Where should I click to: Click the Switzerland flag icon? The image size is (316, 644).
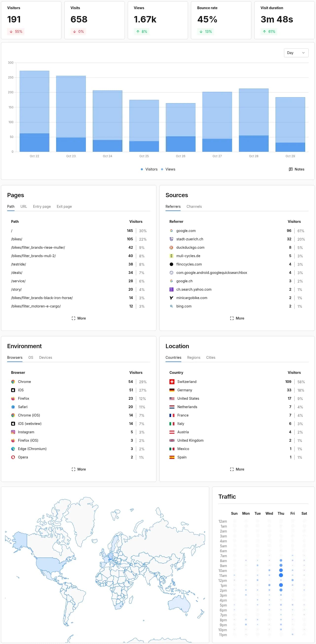(x=172, y=382)
